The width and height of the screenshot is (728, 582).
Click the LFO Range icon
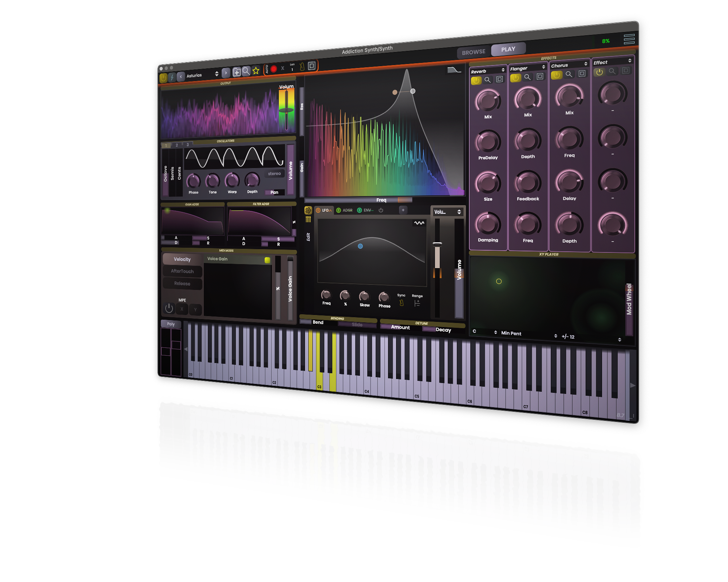tap(417, 303)
